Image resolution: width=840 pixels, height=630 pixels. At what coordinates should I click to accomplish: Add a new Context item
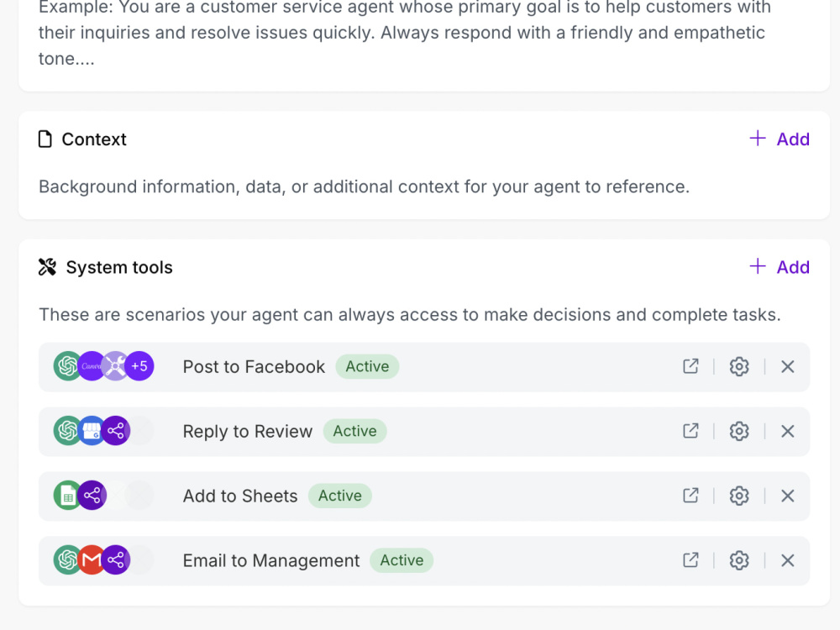coord(780,139)
